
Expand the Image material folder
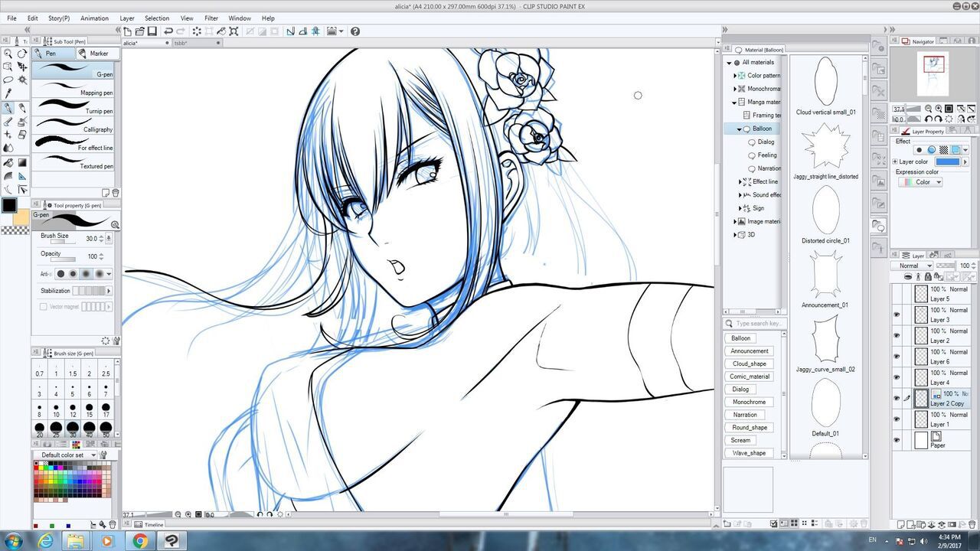click(735, 221)
